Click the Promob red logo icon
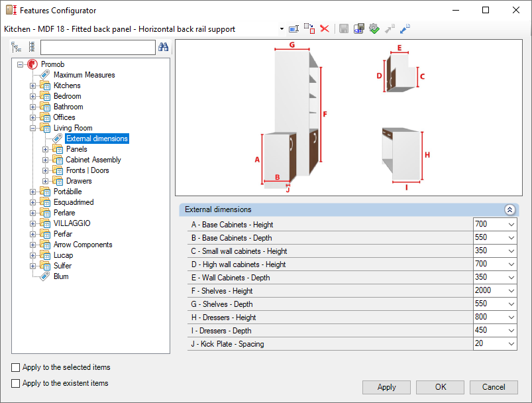The image size is (532, 403). 32,64
